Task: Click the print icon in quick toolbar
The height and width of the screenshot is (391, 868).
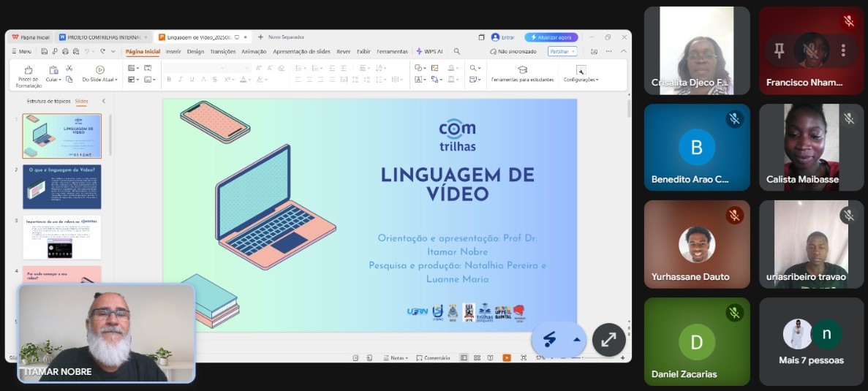Action: pos(65,52)
